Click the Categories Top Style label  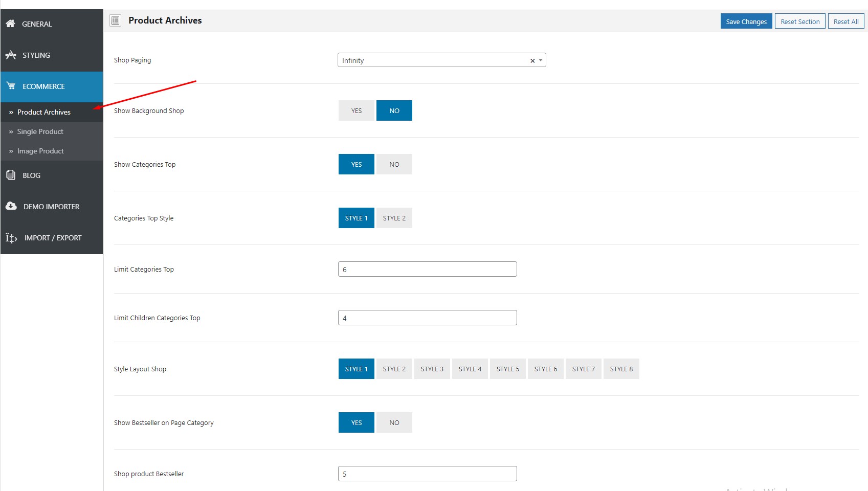(144, 218)
